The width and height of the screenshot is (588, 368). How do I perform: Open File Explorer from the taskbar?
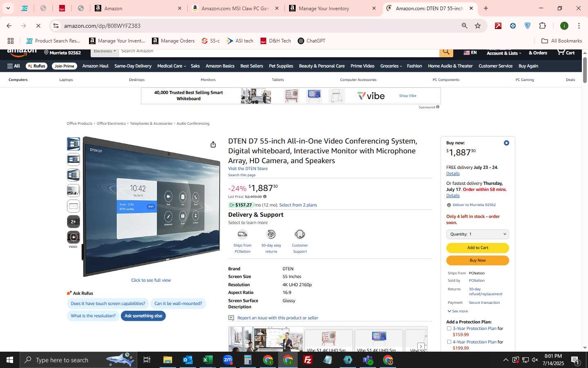[168, 360]
